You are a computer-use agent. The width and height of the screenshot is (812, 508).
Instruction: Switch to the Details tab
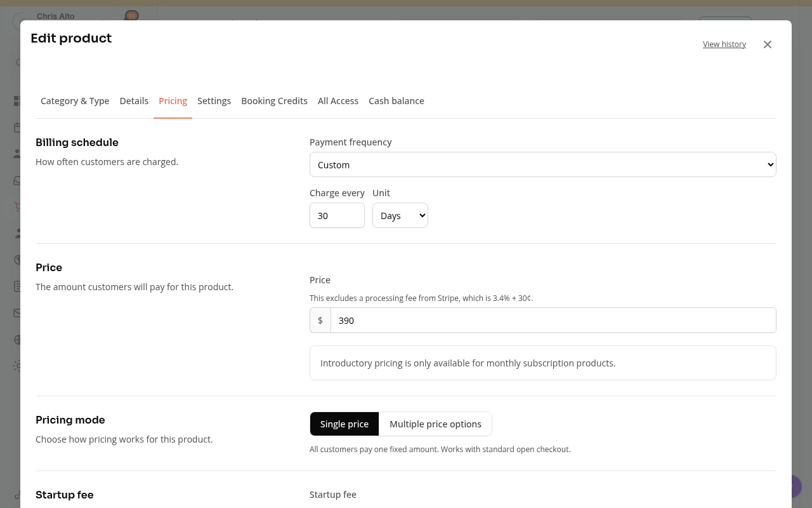click(134, 101)
